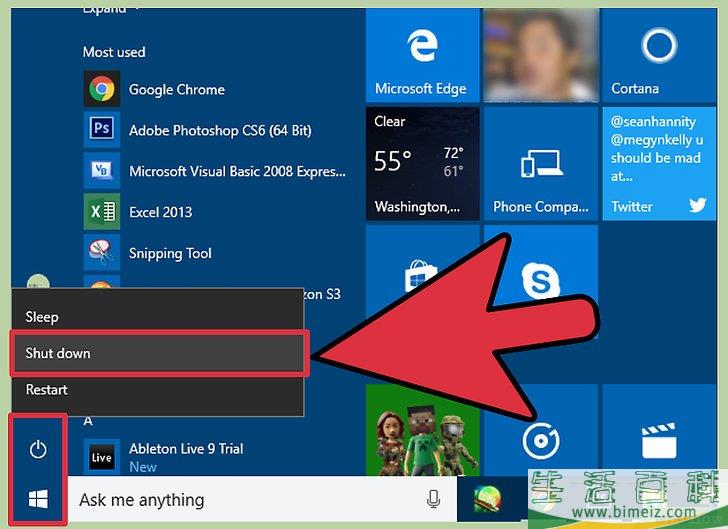Click the Power button icon

38,450
